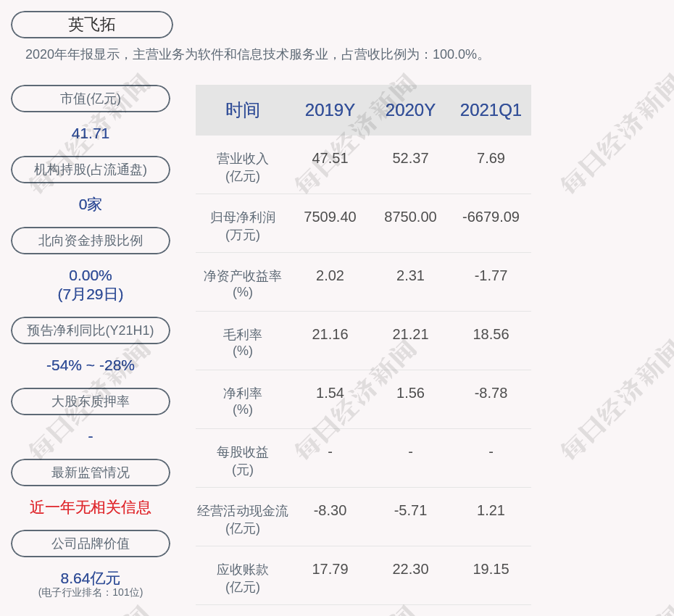Select the net margin value 1.56
The width and height of the screenshot is (674, 616).
tap(410, 393)
